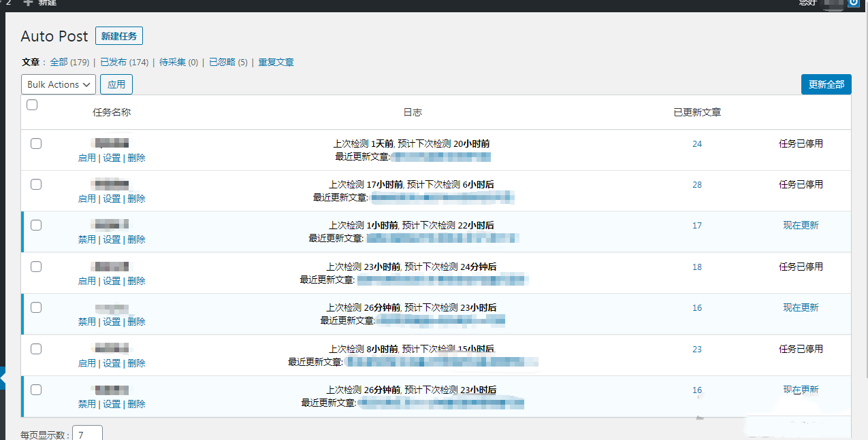Click 删除 on the task with 24 articles
Image resolution: width=868 pixels, height=440 pixels.
[x=136, y=158]
